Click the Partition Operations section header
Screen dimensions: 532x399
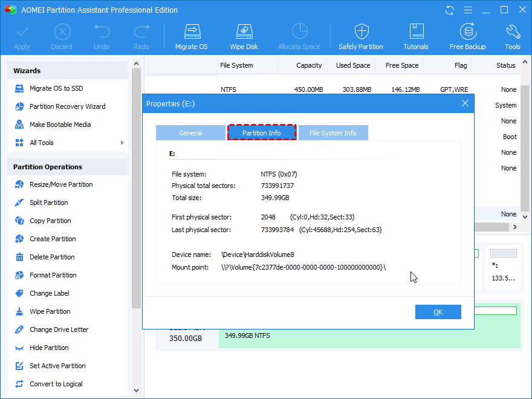pyautogui.click(x=68, y=167)
